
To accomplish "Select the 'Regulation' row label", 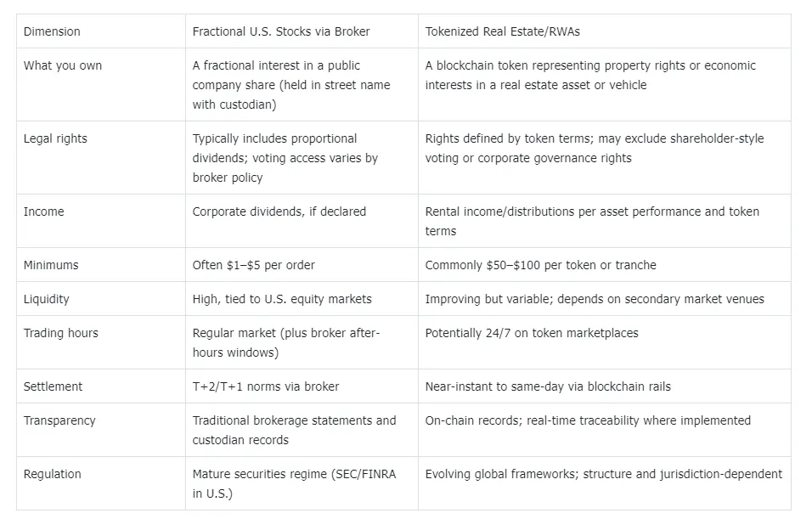I will click(54, 474).
